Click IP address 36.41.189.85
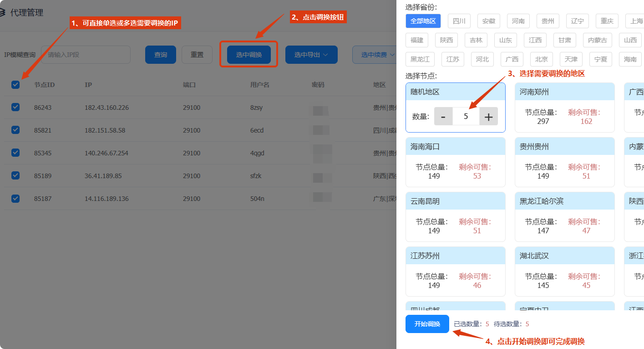 click(x=103, y=176)
